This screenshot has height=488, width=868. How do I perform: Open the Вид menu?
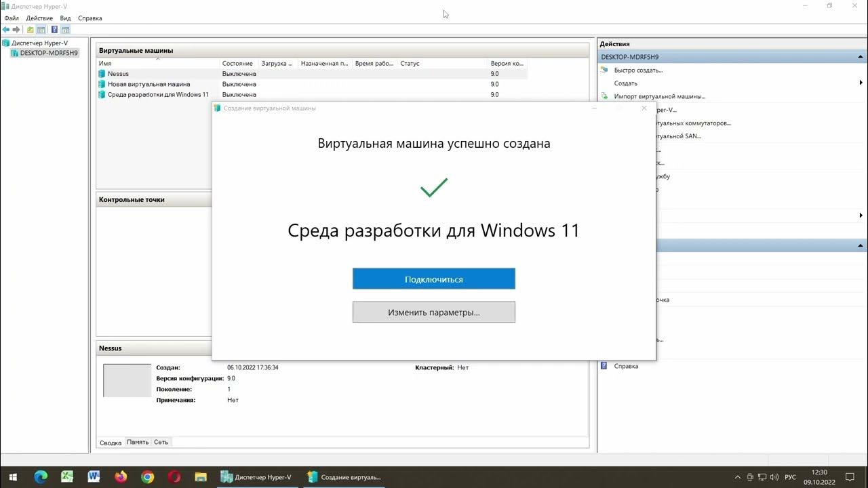(65, 18)
